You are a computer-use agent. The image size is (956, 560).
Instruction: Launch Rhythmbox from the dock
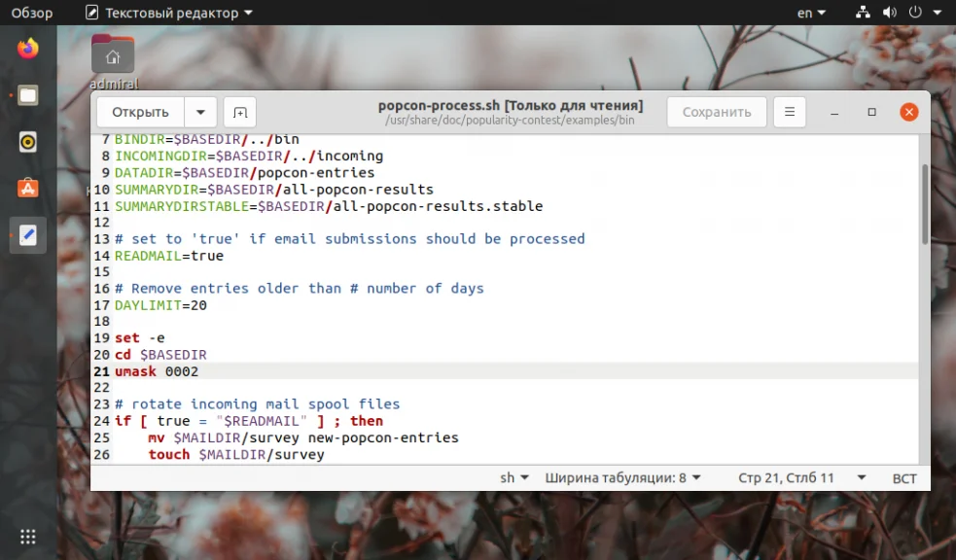pyautogui.click(x=27, y=141)
